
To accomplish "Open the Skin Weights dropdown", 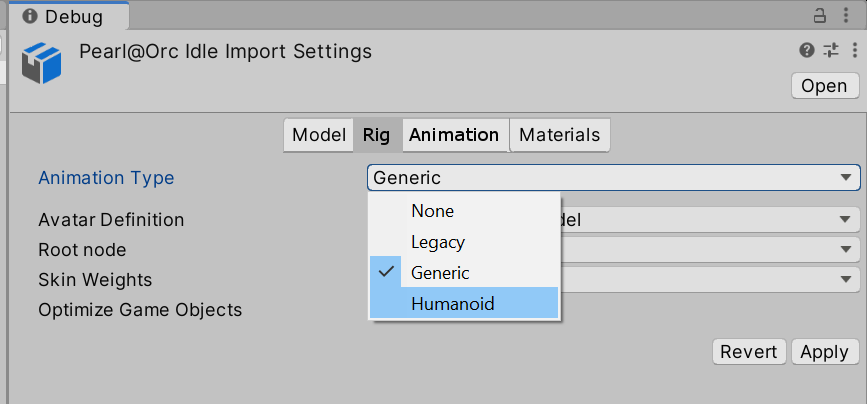I will [x=710, y=280].
